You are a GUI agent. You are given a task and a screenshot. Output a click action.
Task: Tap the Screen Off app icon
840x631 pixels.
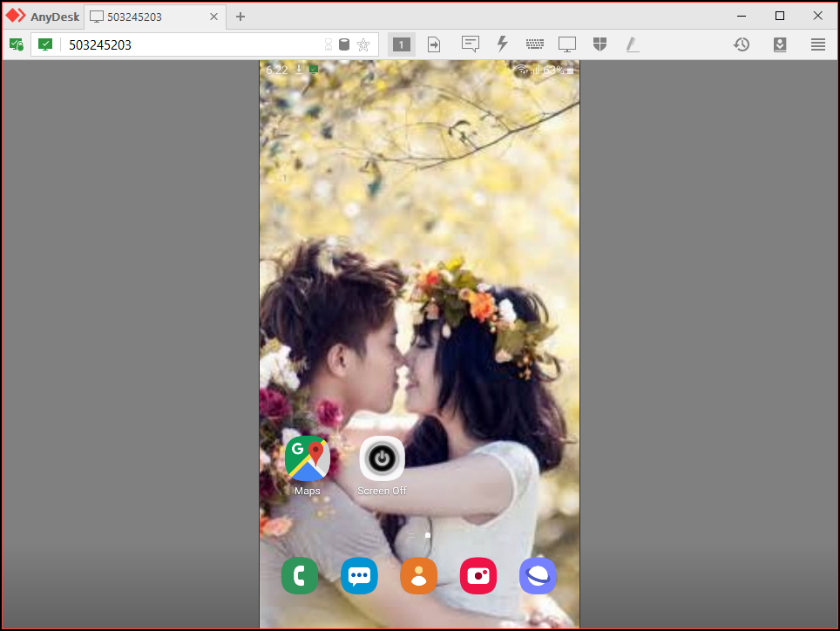click(x=382, y=458)
